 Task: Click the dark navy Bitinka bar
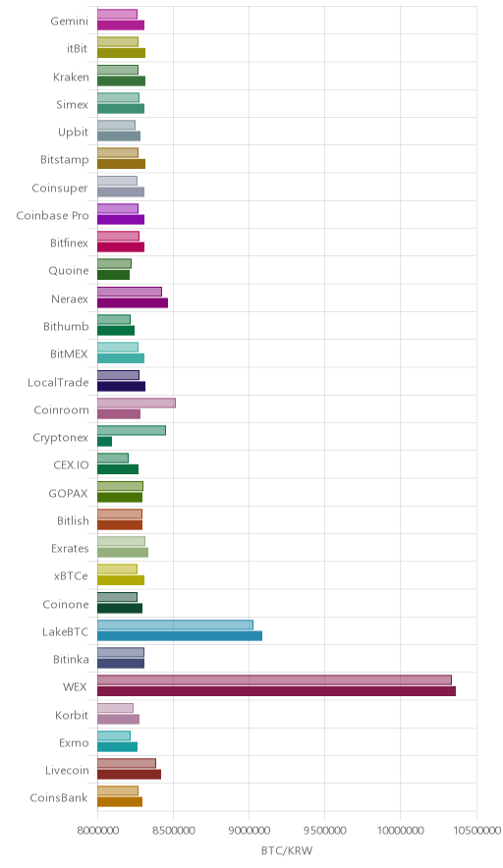(121, 663)
